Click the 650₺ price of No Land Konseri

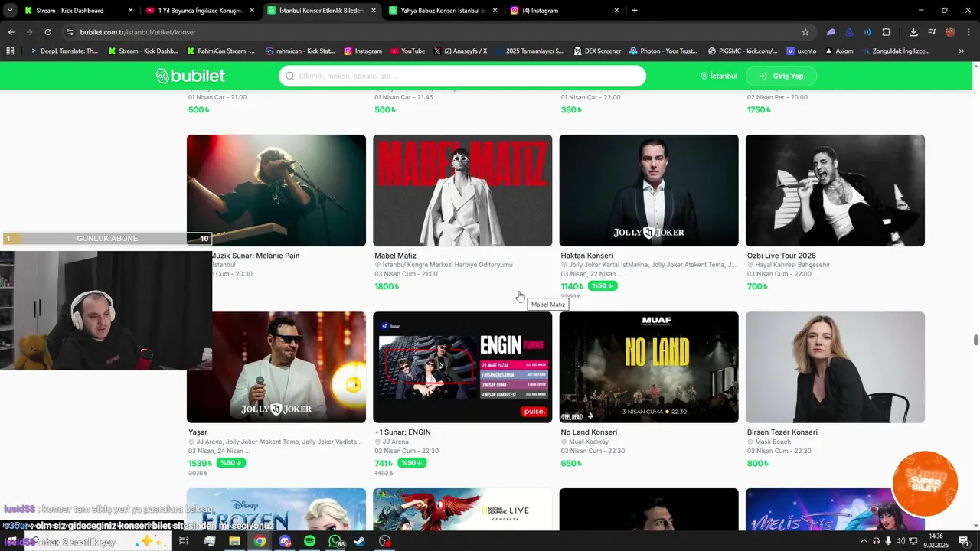(571, 463)
